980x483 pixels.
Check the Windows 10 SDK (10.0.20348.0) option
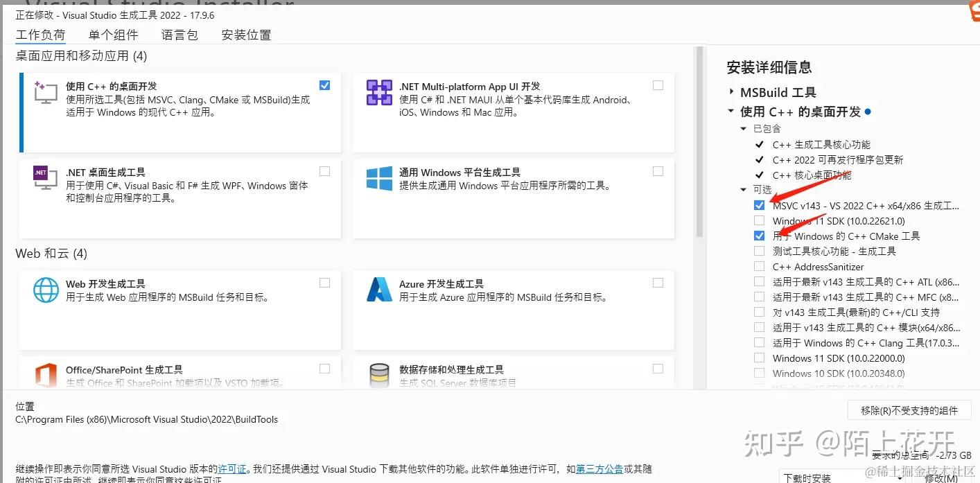(x=760, y=373)
